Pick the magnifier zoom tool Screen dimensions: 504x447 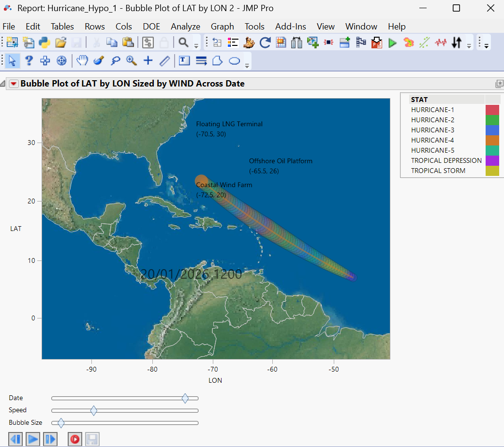[x=132, y=60]
